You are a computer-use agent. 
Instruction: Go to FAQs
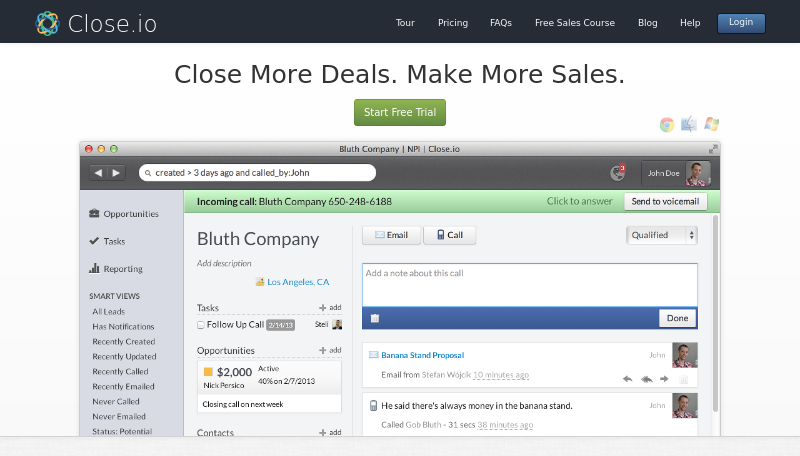pos(501,23)
